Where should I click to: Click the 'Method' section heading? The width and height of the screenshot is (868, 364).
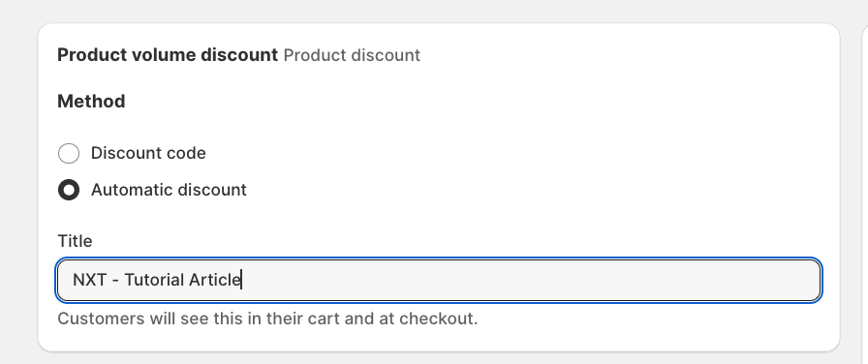pos(91,102)
